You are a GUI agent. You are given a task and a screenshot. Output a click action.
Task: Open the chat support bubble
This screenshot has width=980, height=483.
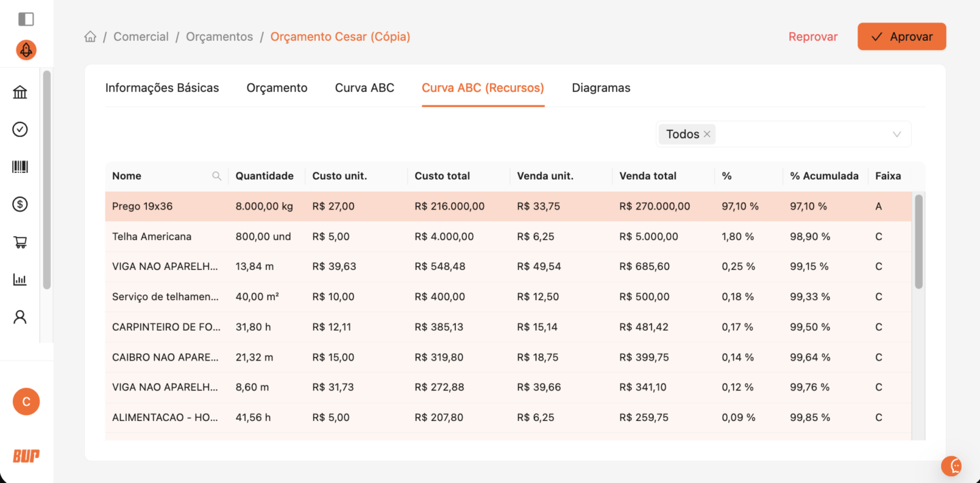point(951,466)
